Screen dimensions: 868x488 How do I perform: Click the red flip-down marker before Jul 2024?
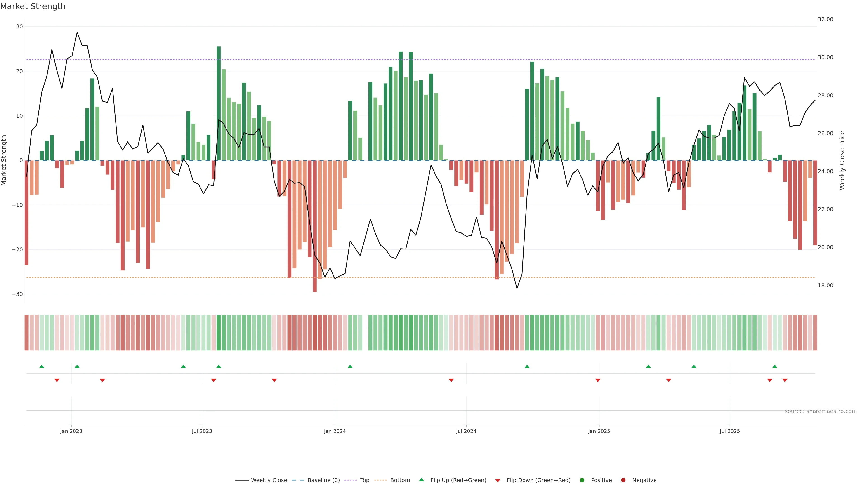click(451, 380)
